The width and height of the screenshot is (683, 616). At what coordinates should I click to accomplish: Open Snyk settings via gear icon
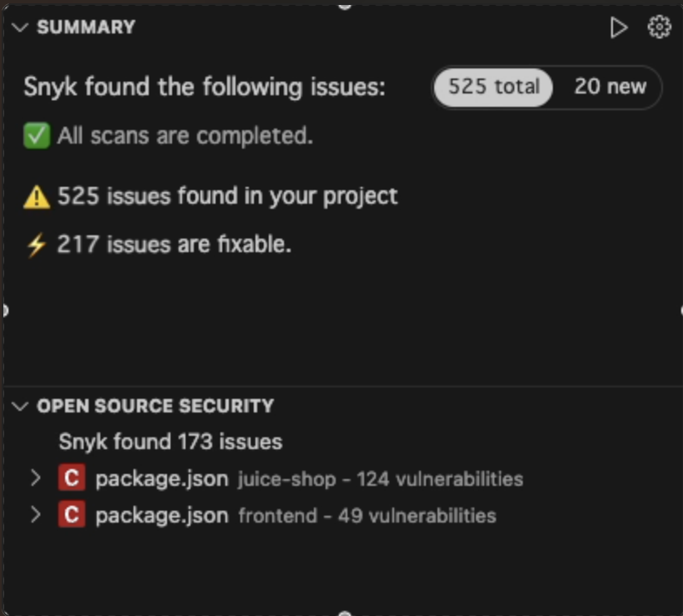click(x=659, y=26)
